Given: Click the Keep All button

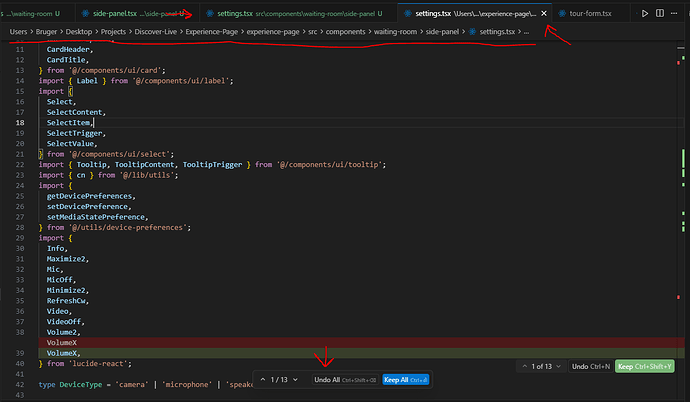Looking at the screenshot, I should click(405, 380).
